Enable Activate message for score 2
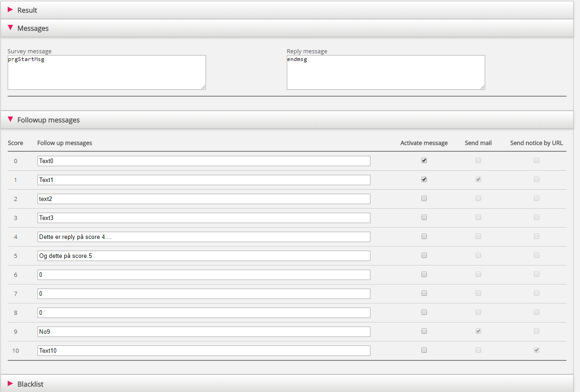 click(x=424, y=198)
